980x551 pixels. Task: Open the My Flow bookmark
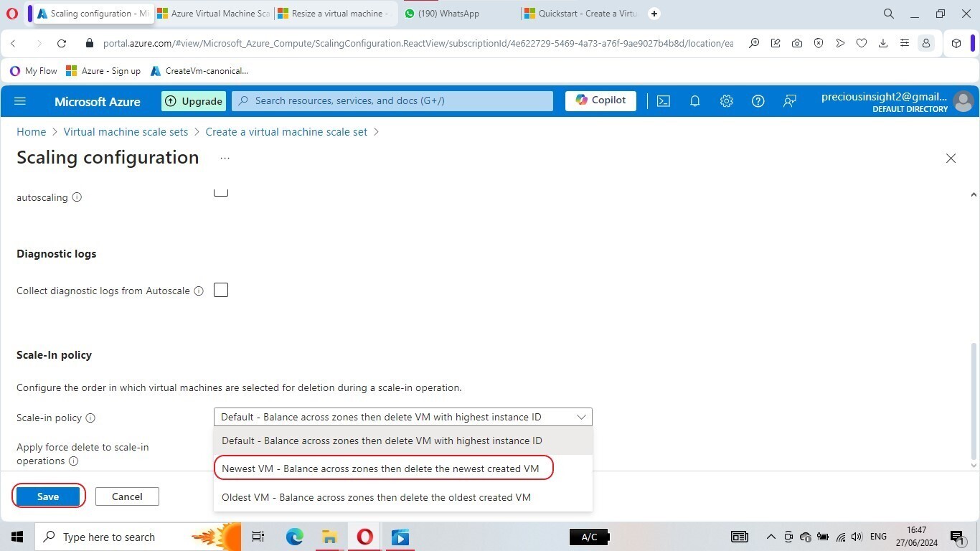34,71
